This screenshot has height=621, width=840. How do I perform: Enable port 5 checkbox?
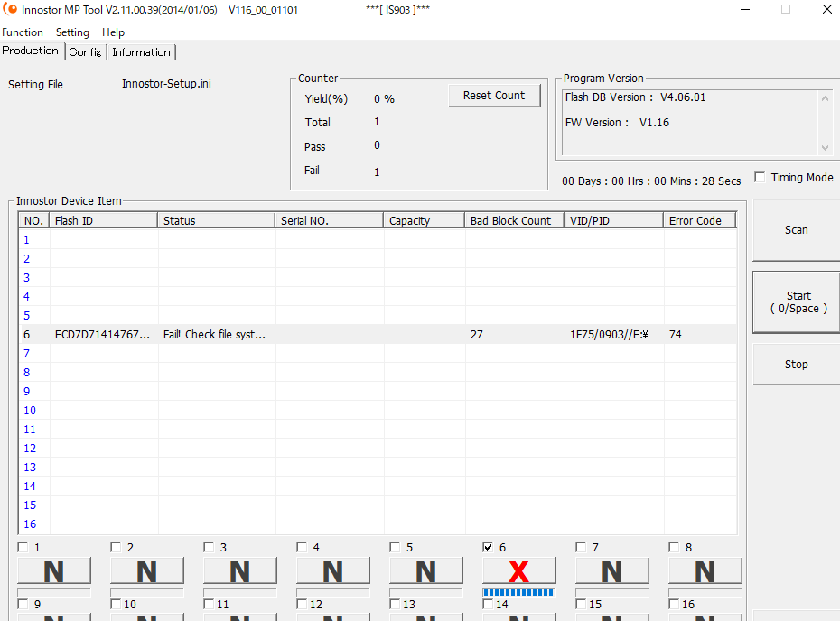395,547
